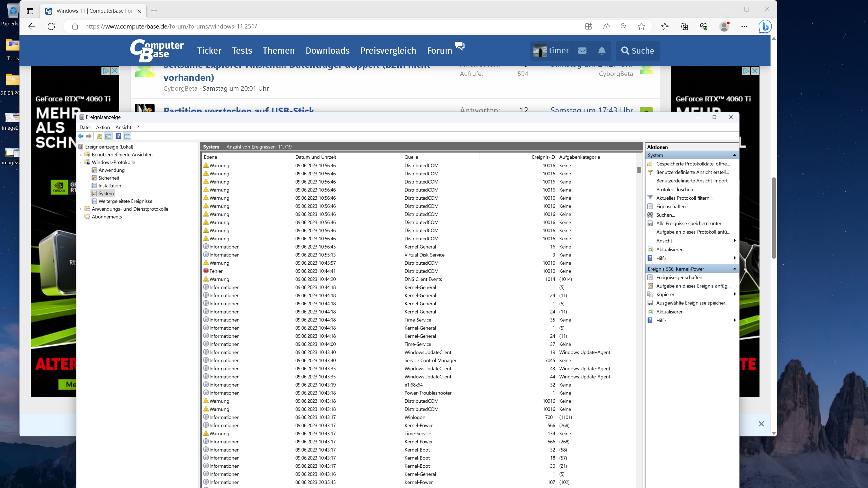Open 'Ereigniseigenschaften' in actions pane
This screenshot has width=868, height=488.
coord(679,278)
